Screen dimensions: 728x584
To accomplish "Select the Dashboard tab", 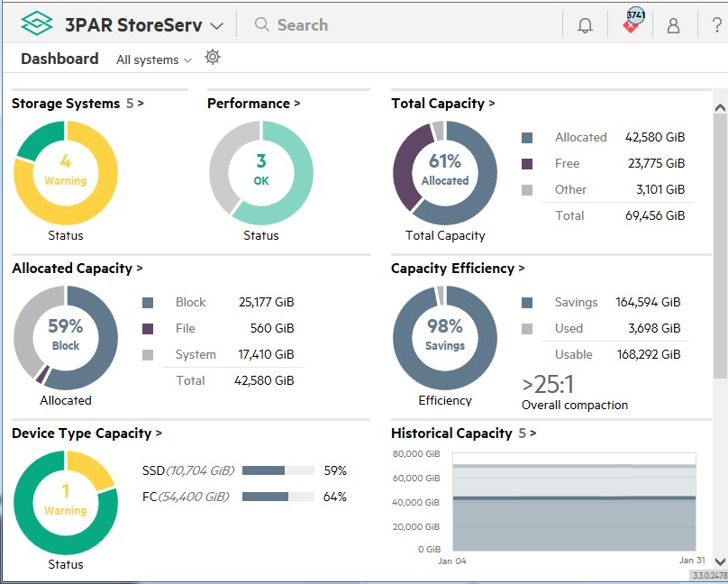I will coord(59,58).
